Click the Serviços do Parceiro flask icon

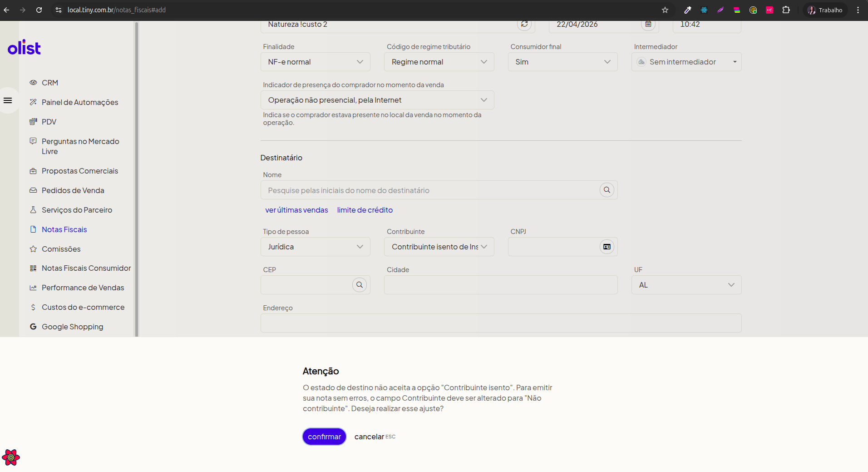point(33,210)
